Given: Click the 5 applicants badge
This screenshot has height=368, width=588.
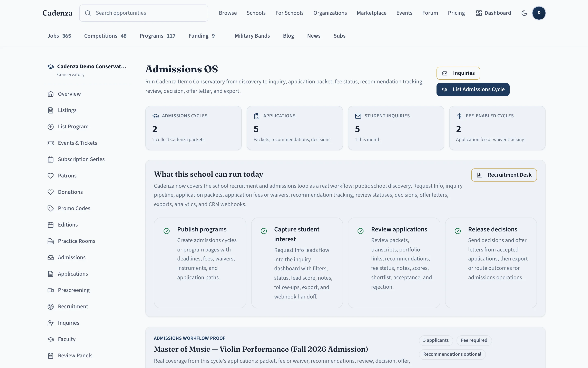Looking at the screenshot, I should tap(436, 340).
